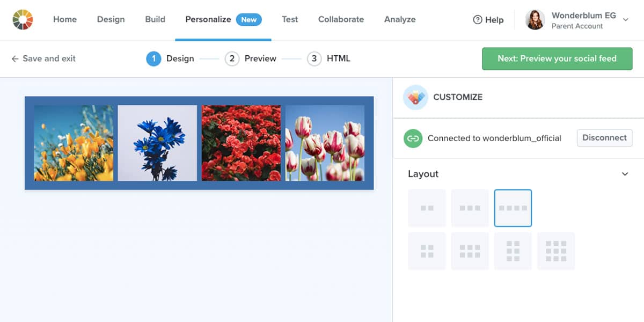Open the Build menu

(155, 19)
